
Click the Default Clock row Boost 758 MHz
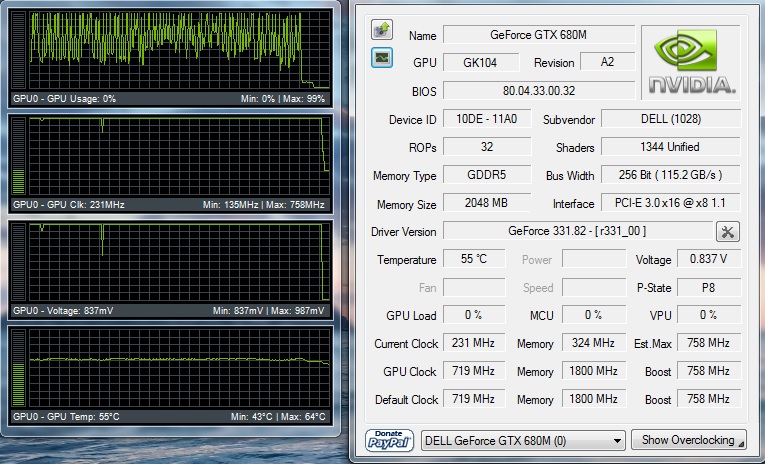pos(709,399)
